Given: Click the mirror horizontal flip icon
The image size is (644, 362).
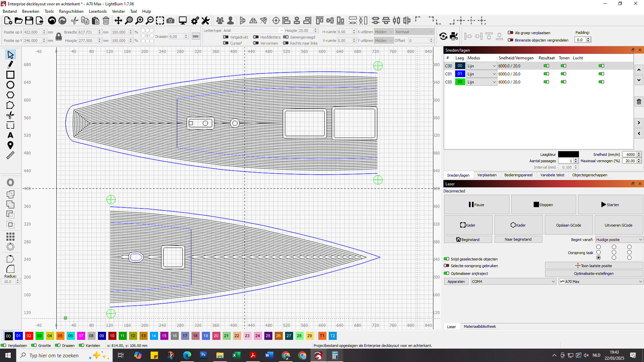Looking at the screenshot, I should [x=253, y=21].
